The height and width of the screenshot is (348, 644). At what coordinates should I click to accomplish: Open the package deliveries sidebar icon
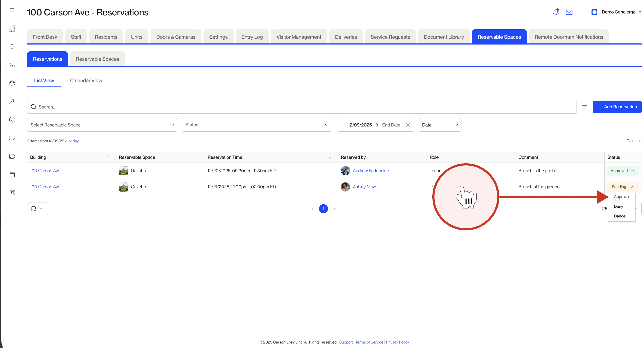(12, 83)
